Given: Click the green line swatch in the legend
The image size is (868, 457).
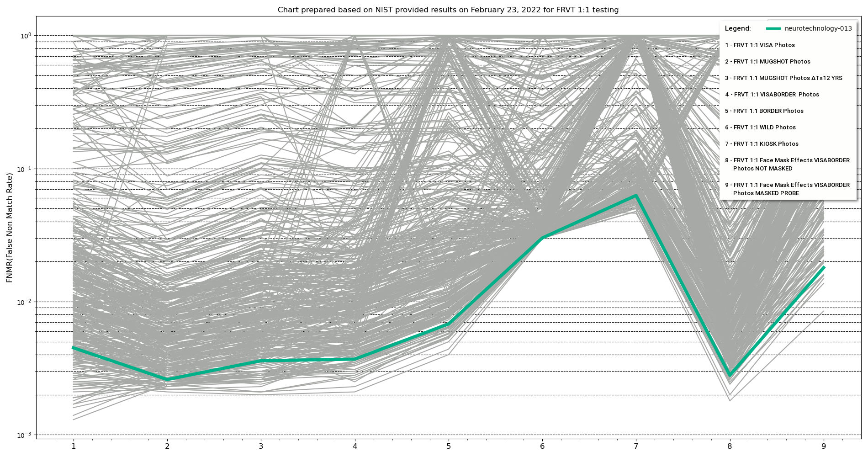Looking at the screenshot, I should click(x=773, y=28).
